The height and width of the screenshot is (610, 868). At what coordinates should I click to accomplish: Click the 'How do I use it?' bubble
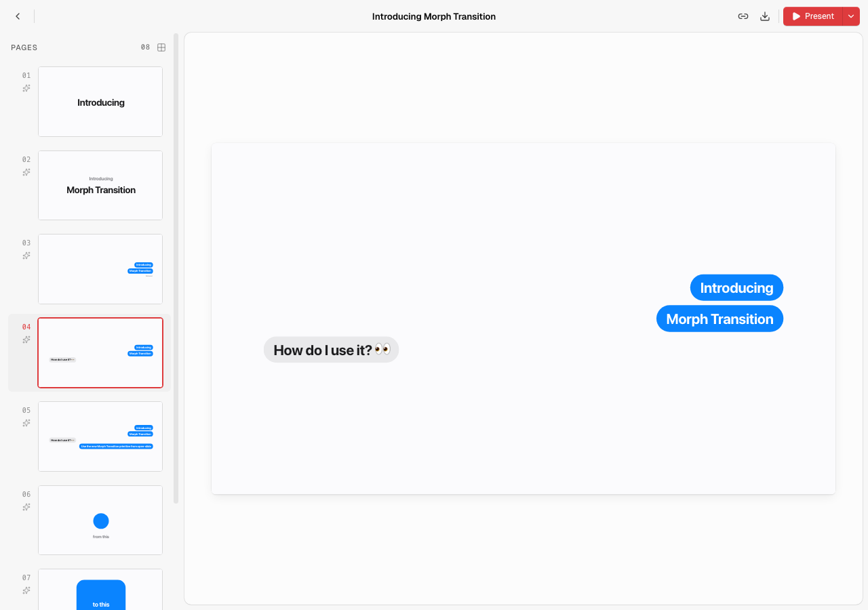(x=331, y=350)
